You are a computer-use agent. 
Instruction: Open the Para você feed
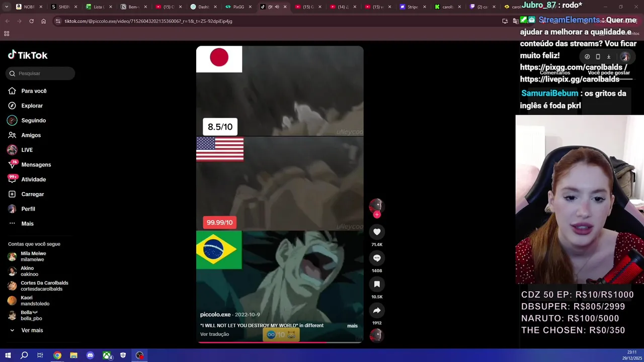(x=27, y=91)
